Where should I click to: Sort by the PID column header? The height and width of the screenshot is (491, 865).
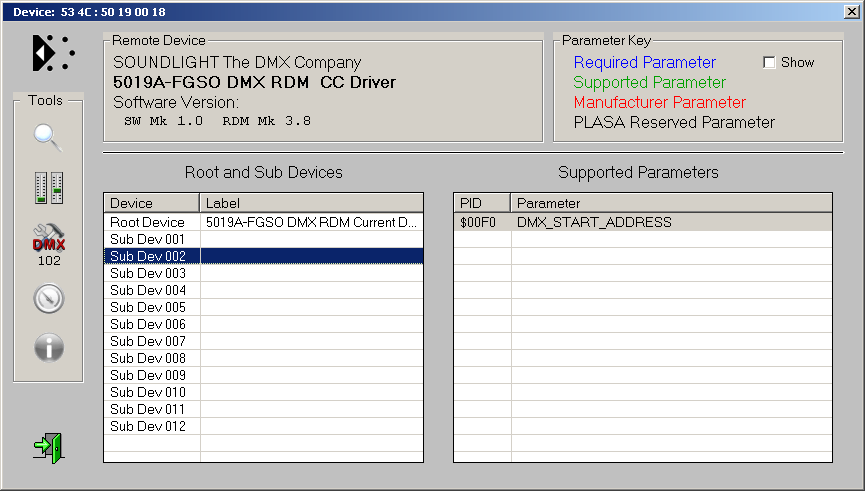click(x=481, y=203)
